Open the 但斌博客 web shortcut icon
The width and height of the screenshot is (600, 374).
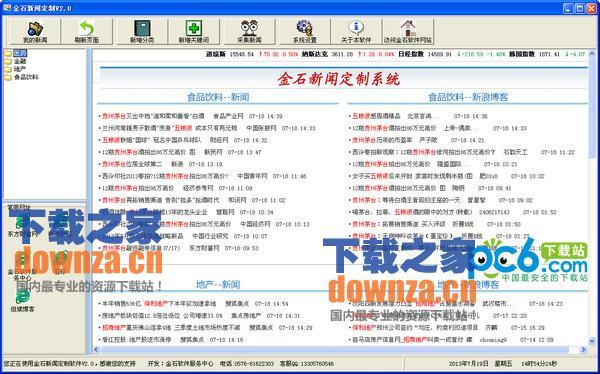pyautogui.click(x=23, y=297)
